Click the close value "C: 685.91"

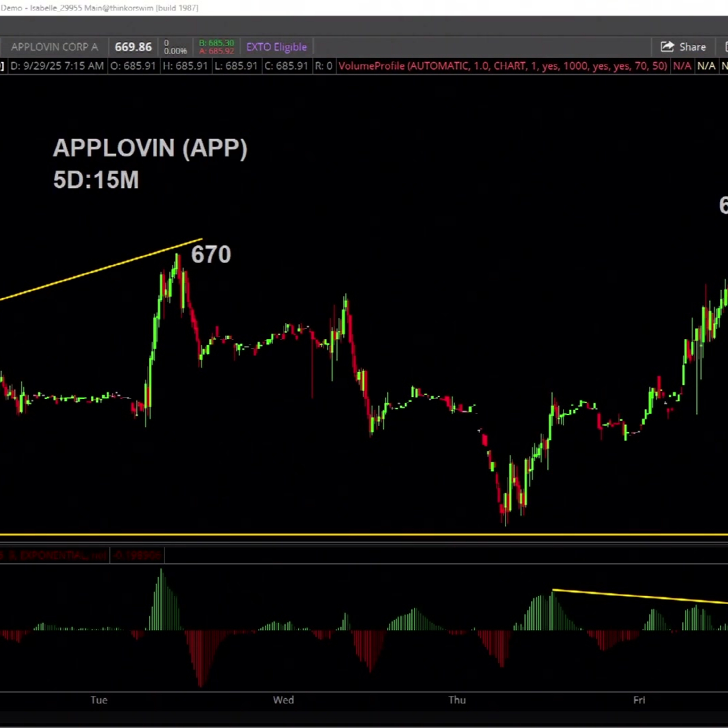286,66
